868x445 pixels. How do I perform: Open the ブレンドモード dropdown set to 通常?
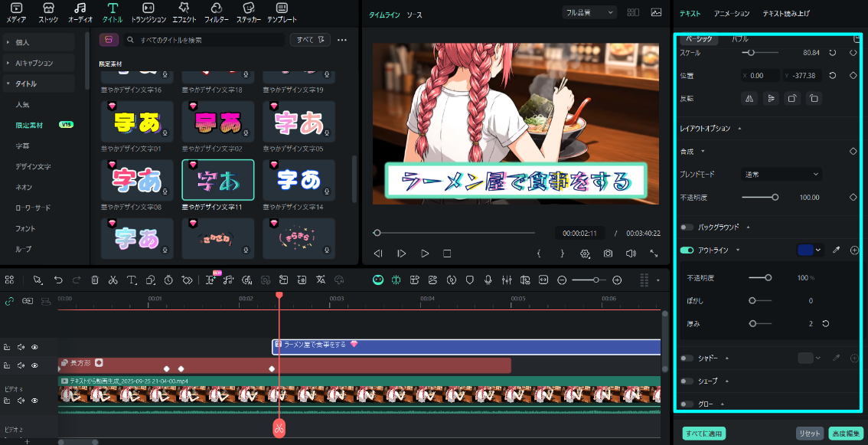tap(780, 174)
